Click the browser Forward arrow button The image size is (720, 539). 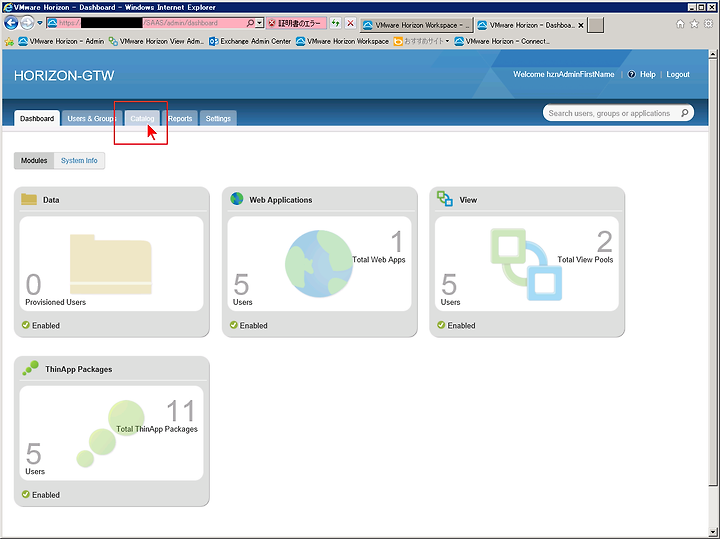[27, 22]
